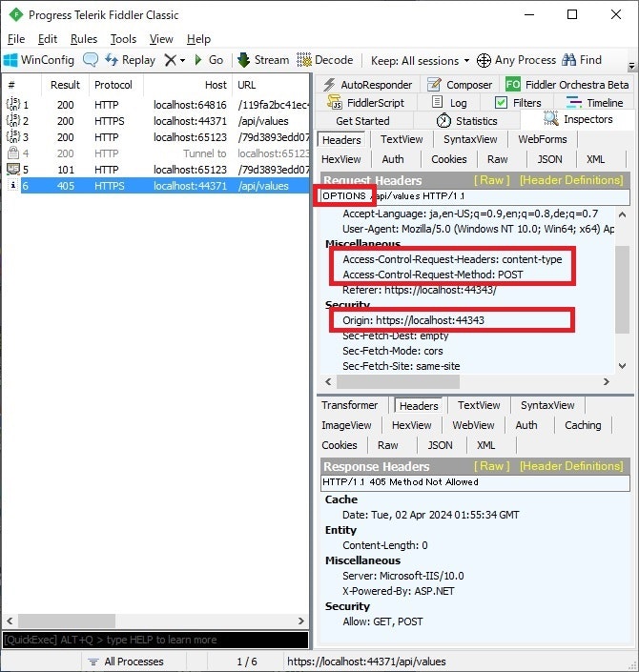
Task: Click the Statistics clock icon
Action: 443,121
